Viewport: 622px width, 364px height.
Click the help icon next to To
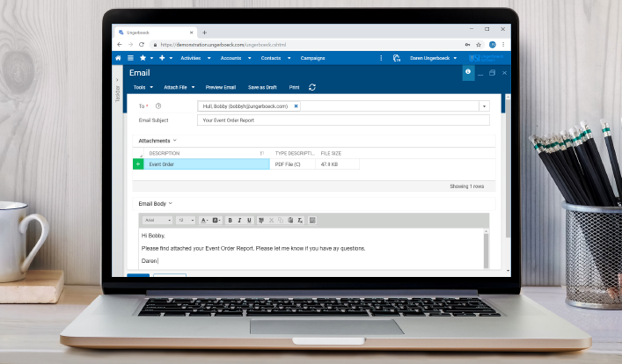[x=158, y=106]
